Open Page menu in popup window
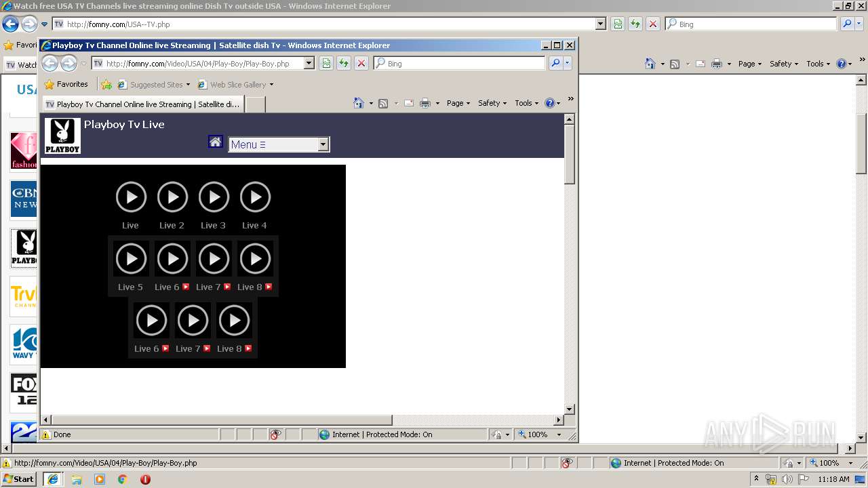This screenshot has height=488, width=868. pyautogui.click(x=458, y=103)
